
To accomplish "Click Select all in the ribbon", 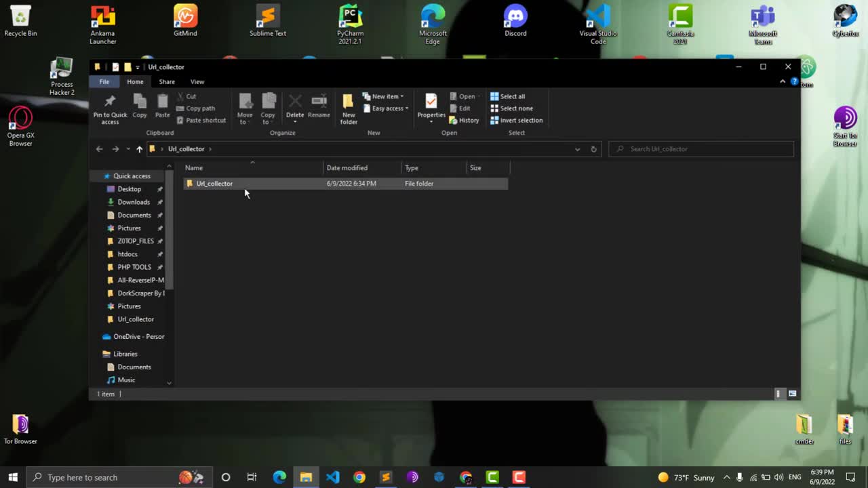I will pyautogui.click(x=508, y=96).
